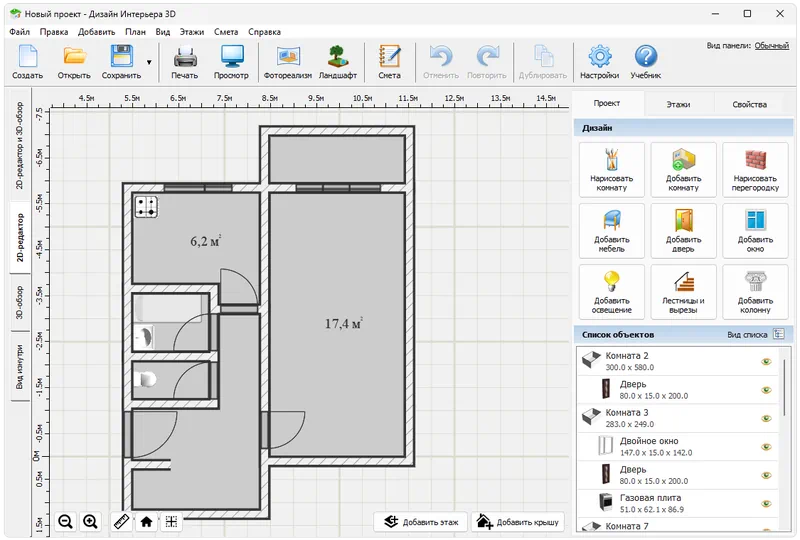Open the Добавить menu

tap(96, 32)
